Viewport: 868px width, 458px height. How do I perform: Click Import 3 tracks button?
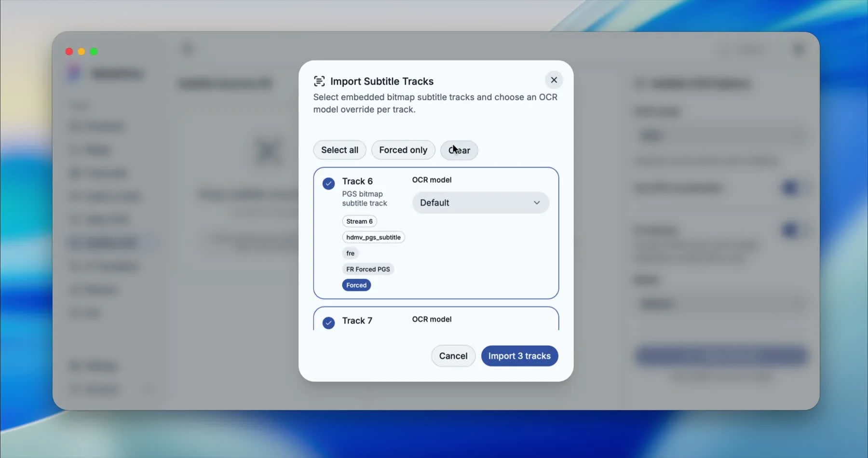pyautogui.click(x=519, y=356)
